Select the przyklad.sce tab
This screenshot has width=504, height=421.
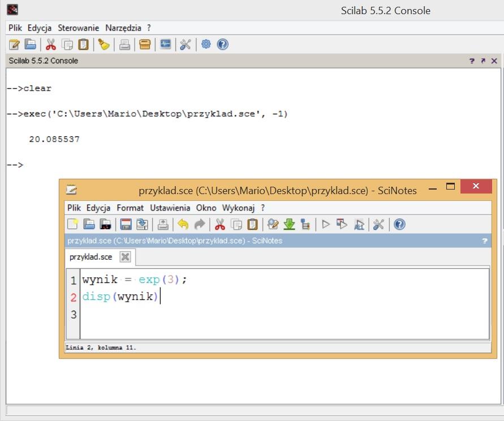(91, 257)
